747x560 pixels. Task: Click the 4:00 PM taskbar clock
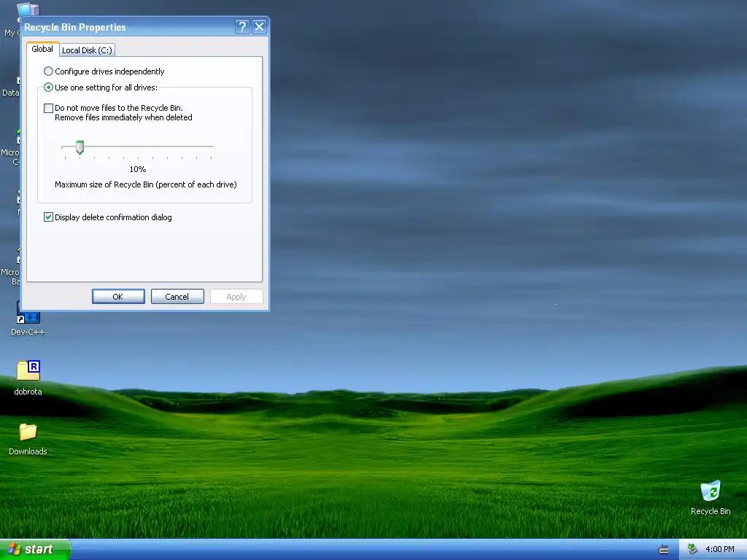pos(719,550)
